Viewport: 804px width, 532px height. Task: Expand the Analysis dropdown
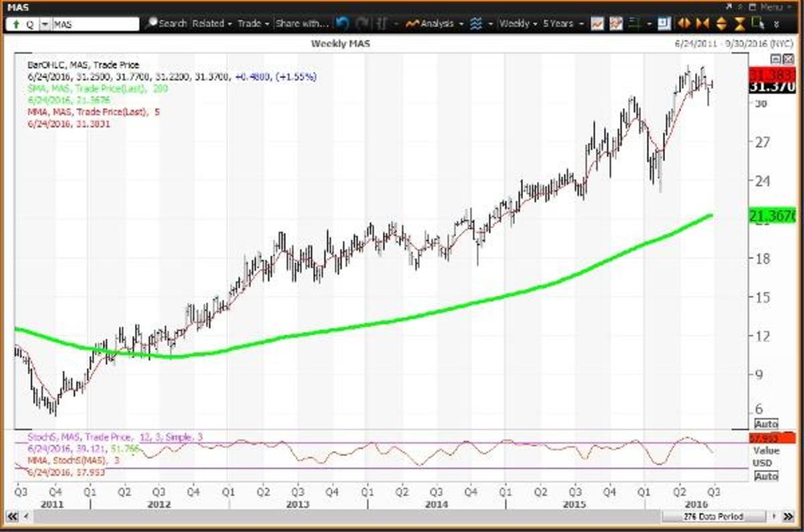tap(439, 23)
